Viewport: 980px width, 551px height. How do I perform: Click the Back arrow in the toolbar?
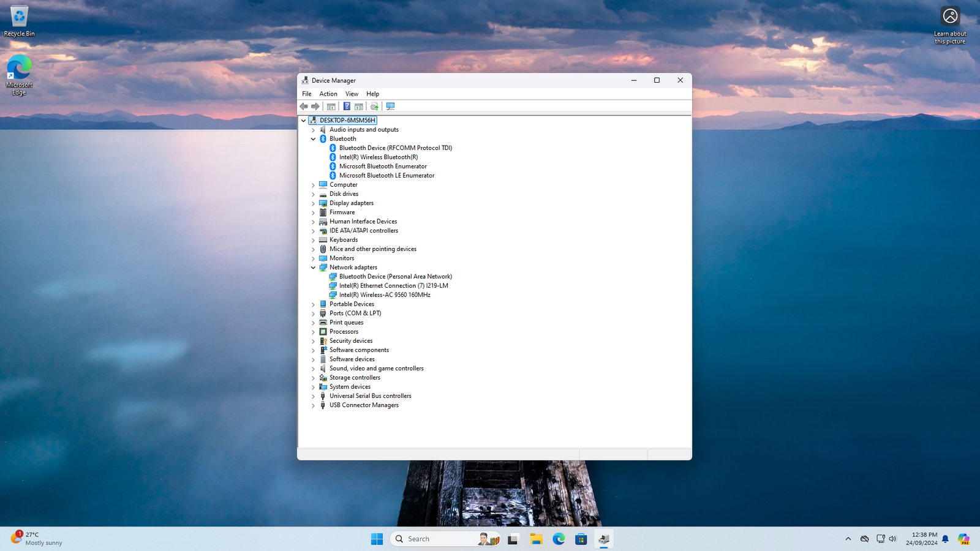tap(304, 107)
